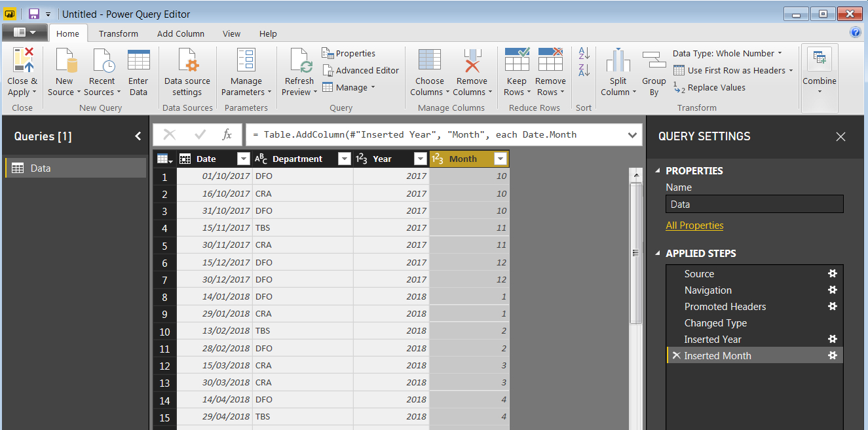Switch to the Add Column tab
Viewport: 868px width, 430px height.
coord(181,33)
